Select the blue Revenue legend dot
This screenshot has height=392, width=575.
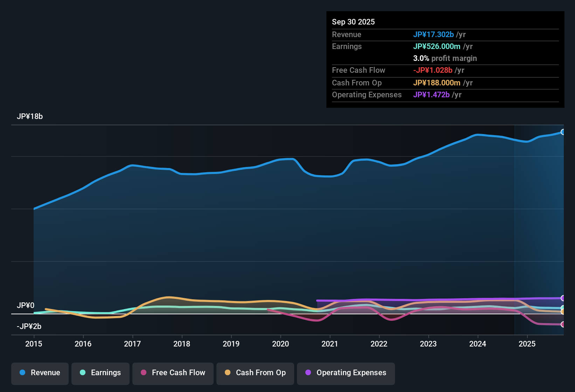22,373
